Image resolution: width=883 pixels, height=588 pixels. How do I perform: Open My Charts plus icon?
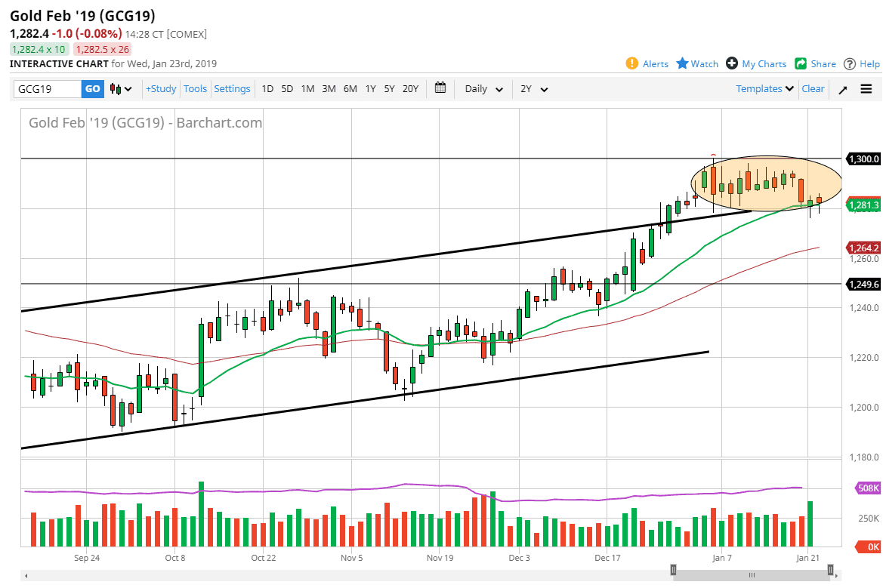(731, 63)
